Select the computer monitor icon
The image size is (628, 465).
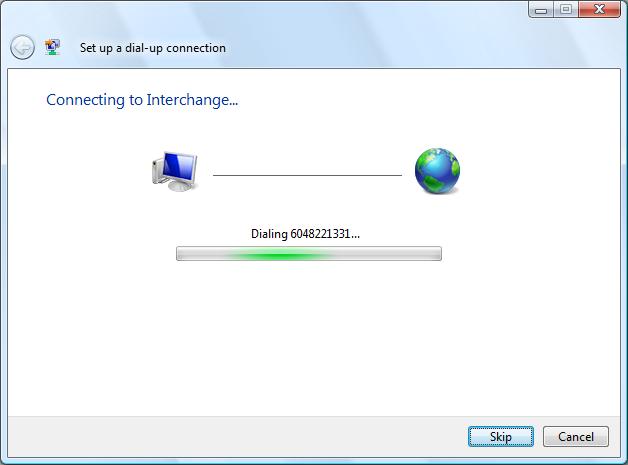175,171
